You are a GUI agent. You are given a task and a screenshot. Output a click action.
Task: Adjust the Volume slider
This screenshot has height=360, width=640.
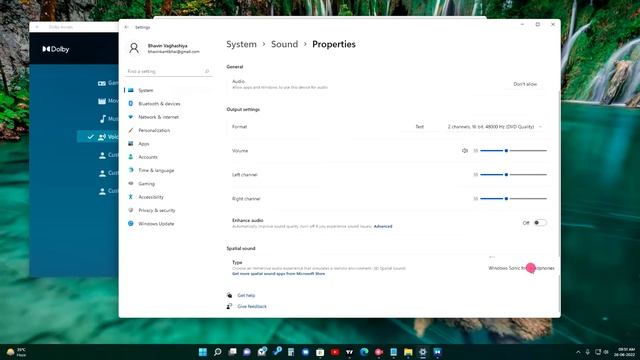click(x=513, y=151)
